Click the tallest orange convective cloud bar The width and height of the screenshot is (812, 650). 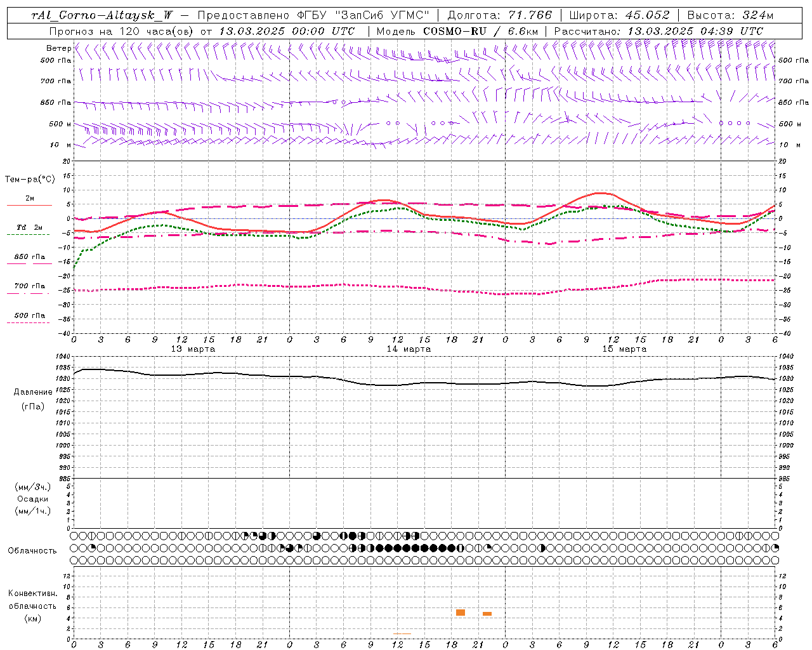coord(461,613)
